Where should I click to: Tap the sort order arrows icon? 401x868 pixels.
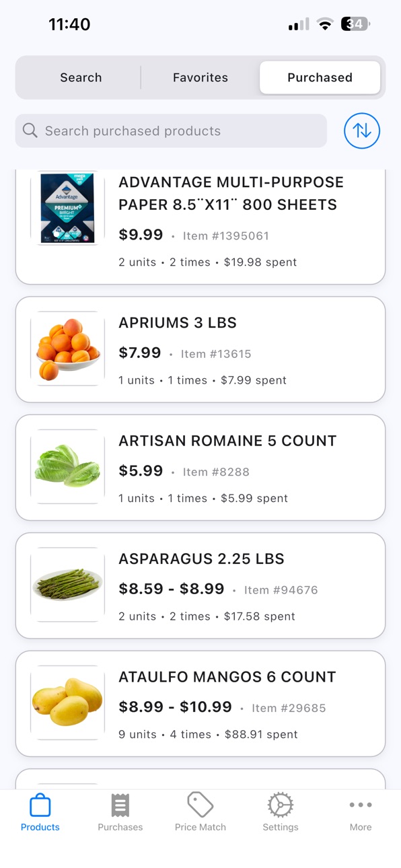(362, 131)
